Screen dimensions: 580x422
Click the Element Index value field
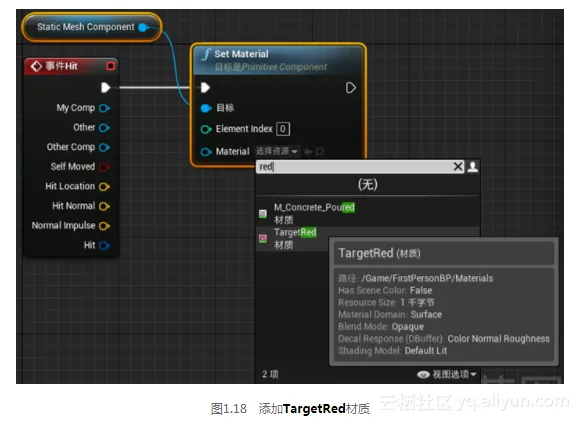(283, 129)
